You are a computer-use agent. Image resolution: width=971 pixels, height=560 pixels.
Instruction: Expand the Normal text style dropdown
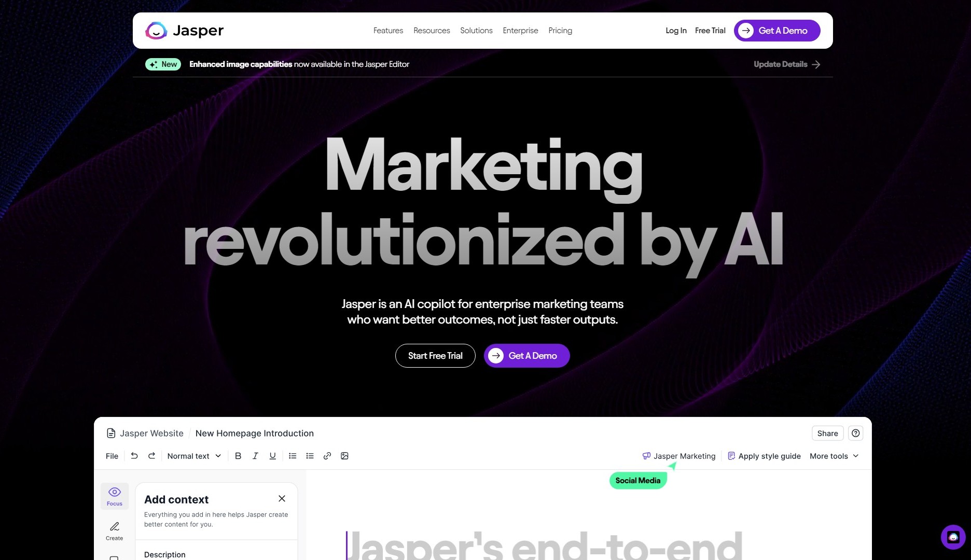(194, 456)
